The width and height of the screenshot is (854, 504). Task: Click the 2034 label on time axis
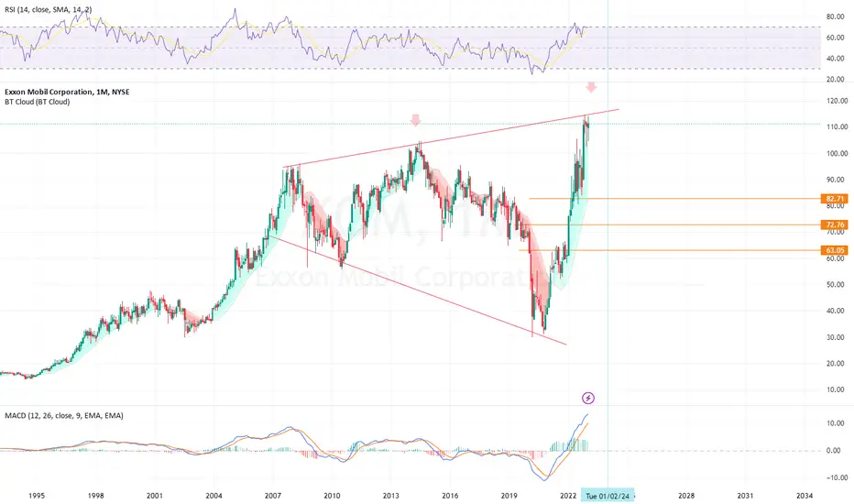coord(805,496)
